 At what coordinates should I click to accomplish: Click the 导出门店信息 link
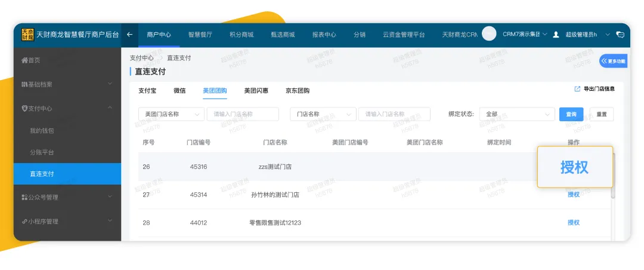[599, 89]
